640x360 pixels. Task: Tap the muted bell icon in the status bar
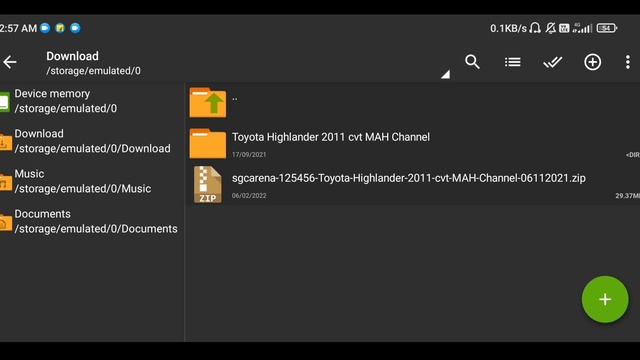550,28
